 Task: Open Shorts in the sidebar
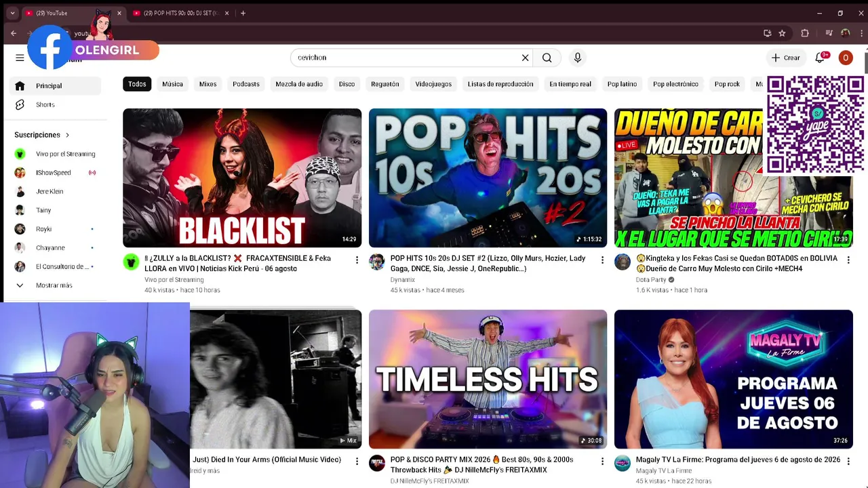[56, 105]
